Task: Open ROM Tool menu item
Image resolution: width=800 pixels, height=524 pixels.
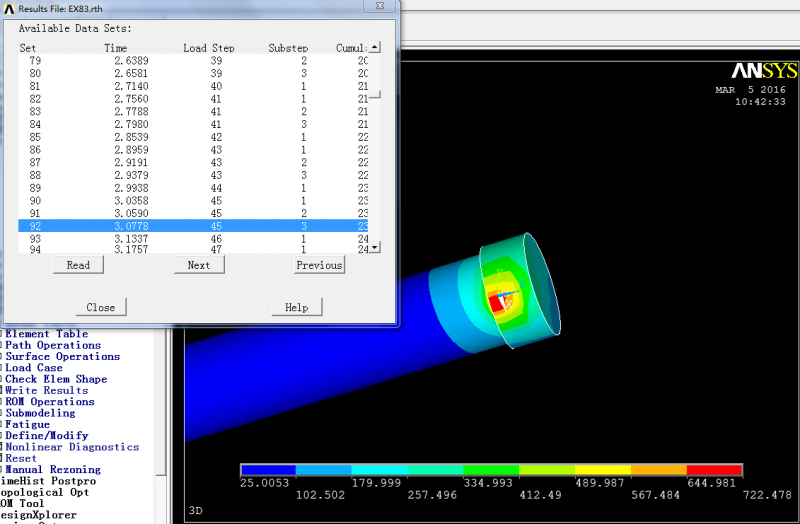Action: (22, 503)
